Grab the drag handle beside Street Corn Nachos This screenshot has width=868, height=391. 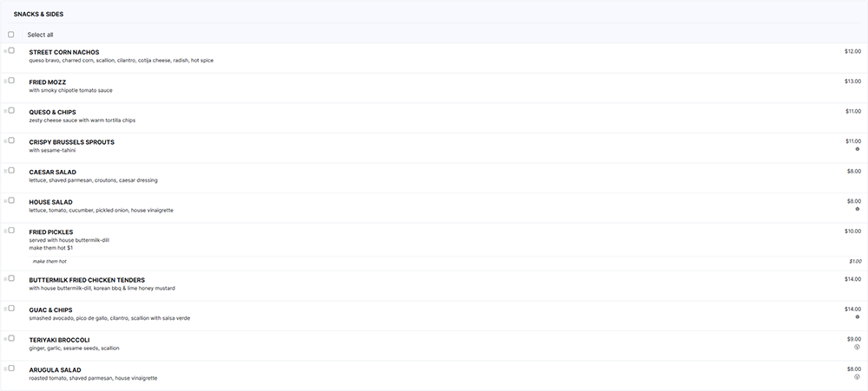click(x=5, y=51)
